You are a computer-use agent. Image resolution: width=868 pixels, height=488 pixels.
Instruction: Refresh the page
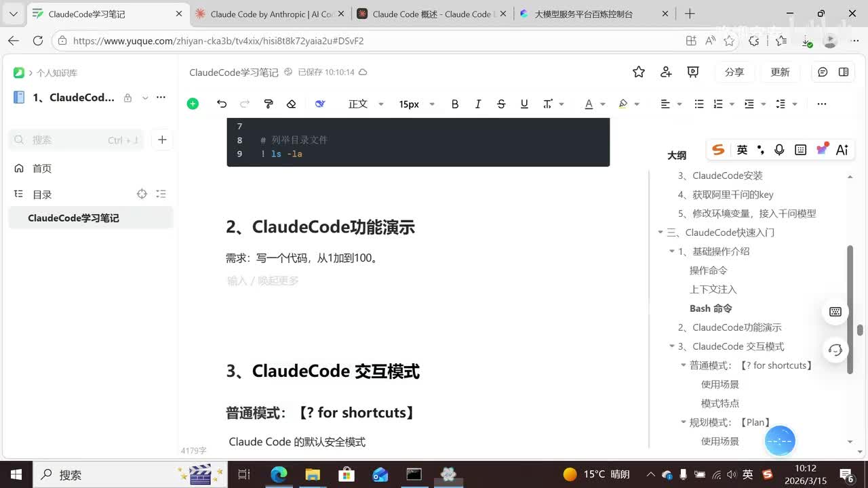(38, 41)
